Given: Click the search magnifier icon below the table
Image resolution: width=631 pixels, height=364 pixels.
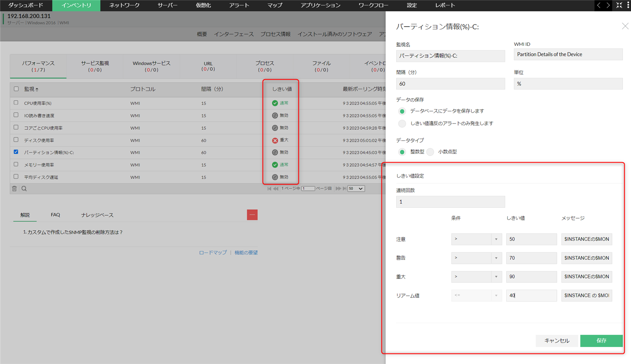Looking at the screenshot, I should (x=24, y=189).
